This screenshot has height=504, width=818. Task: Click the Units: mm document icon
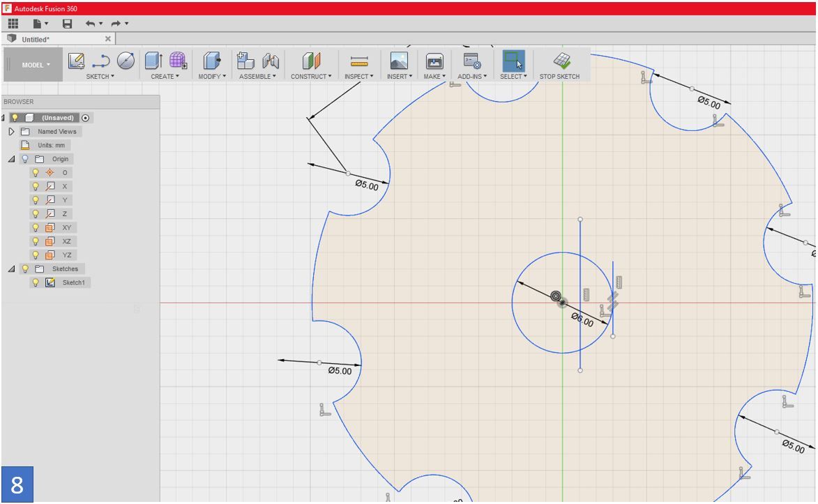click(25, 145)
